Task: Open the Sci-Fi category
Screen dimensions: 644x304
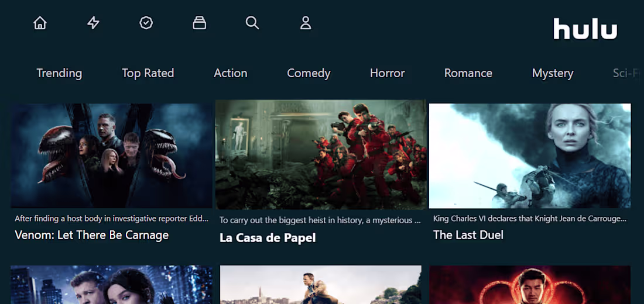Action: click(x=627, y=73)
